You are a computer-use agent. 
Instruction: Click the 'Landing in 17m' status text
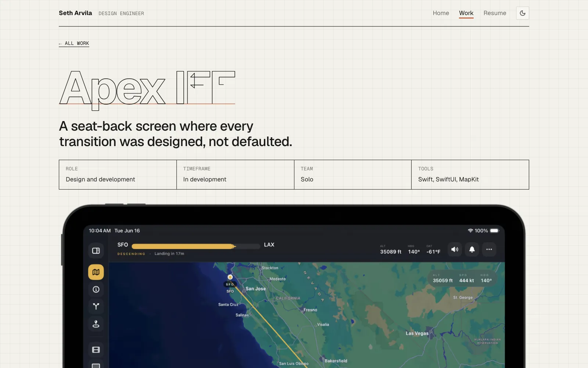[169, 254]
